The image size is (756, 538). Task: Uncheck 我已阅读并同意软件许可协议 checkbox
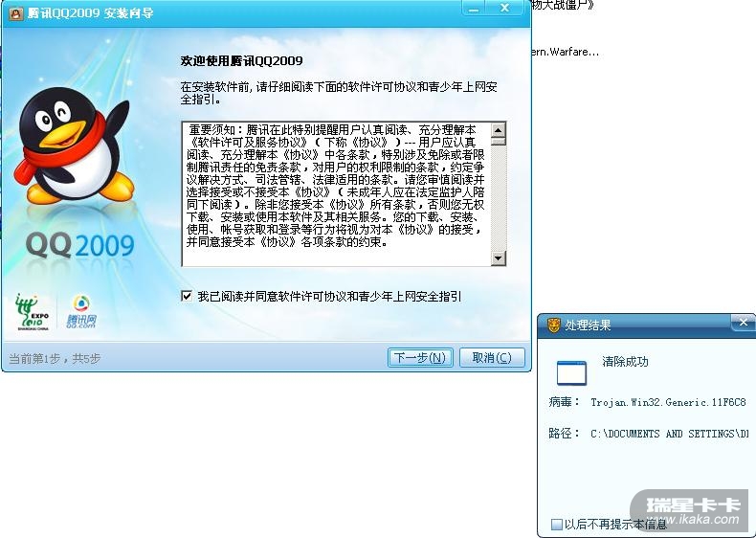pos(187,296)
